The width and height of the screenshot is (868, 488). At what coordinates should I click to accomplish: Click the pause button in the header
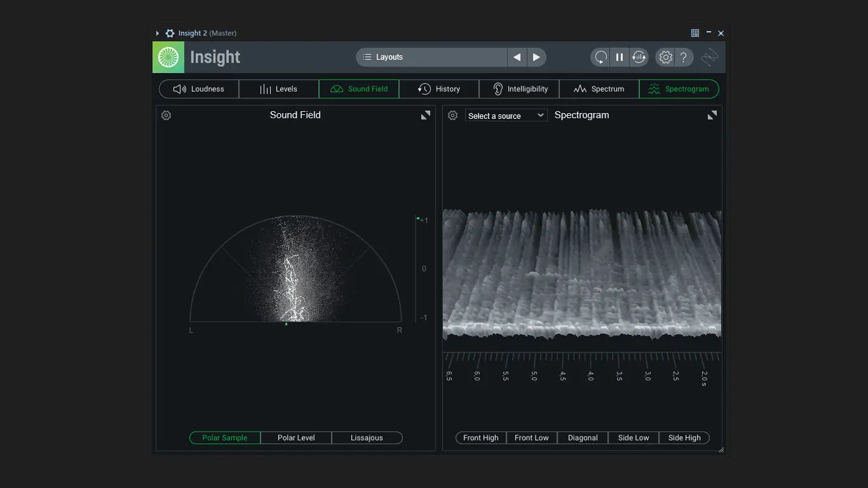(619, 57)
